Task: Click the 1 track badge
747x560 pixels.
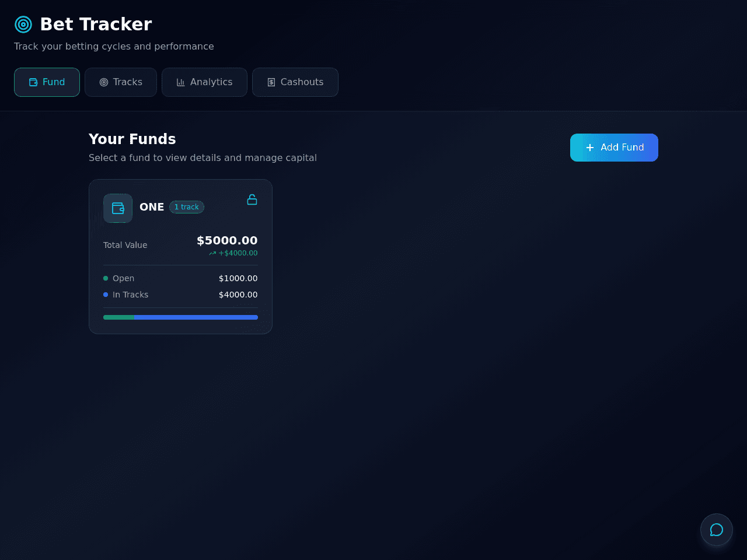Action: (187, 207)
